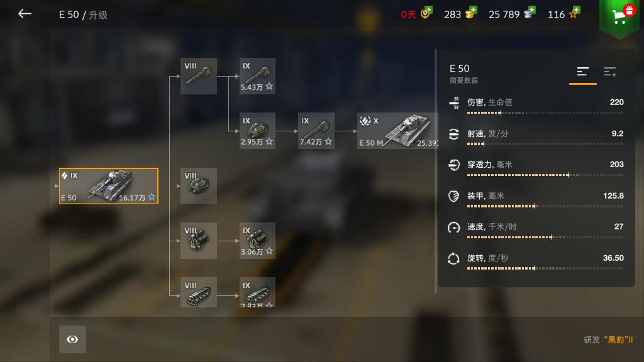The image size is (644, 362).
Task: Toggle the eye visibility button
Action: [72, 339]
